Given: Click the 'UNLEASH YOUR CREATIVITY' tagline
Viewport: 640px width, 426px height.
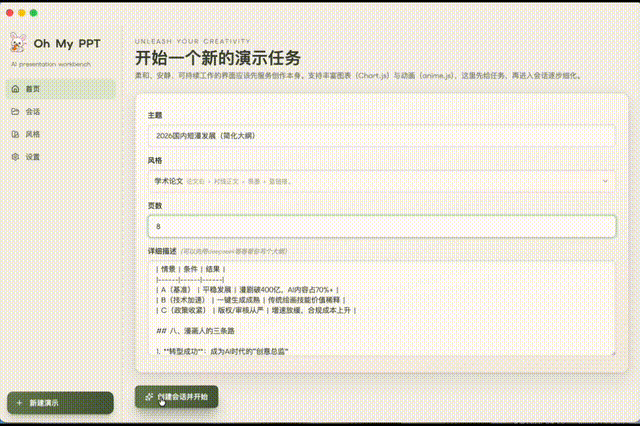Looking at the screenshot, I should [x=193, y=41].
